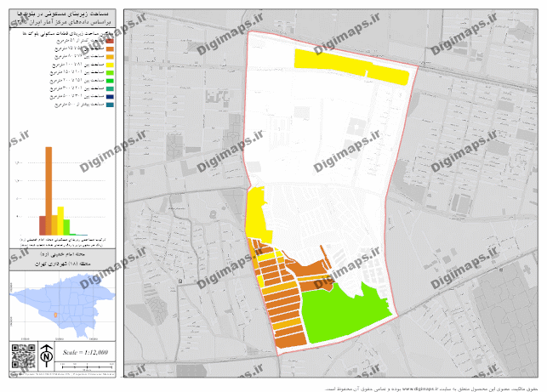Click the yellow bar in the histogram
The width and height of the screenshot is (547, 392).
coord(60,221)
